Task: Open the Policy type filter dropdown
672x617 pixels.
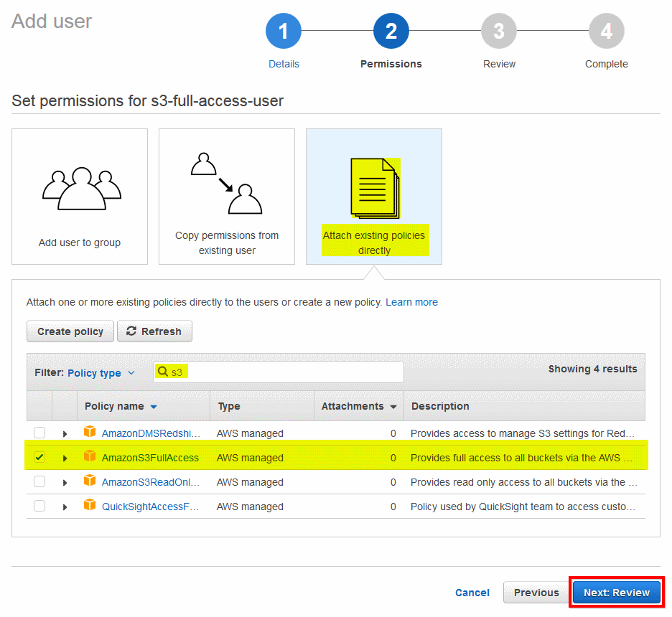Action: pos(101,373)
